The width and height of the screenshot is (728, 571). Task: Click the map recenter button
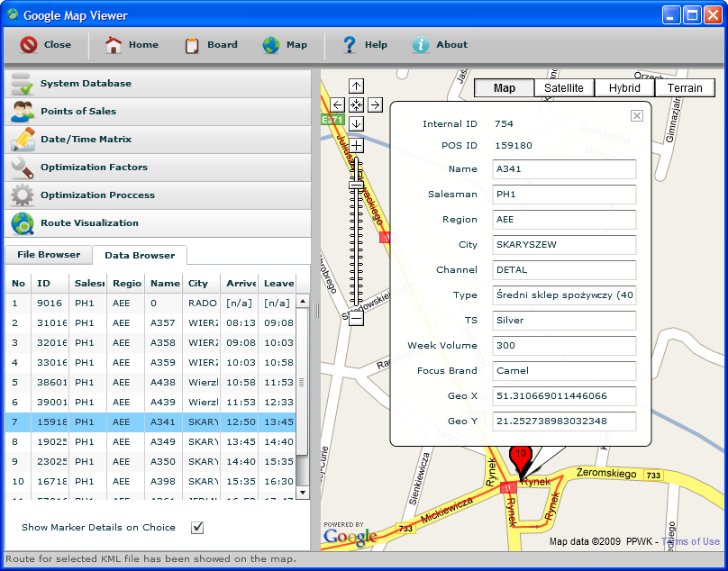tap(356, 104)
